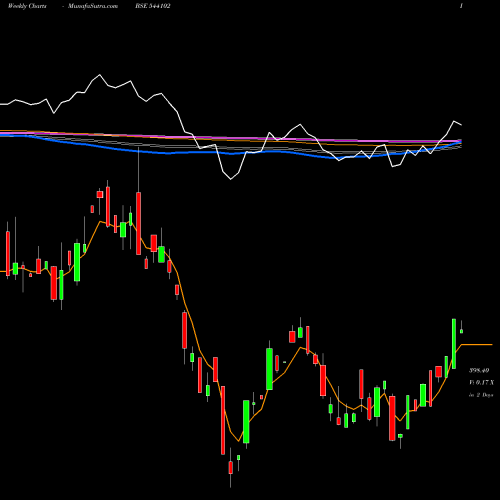Click the 'MunafaSutra.com' label
Viewport: 500px width, 500px height.
(93, 6)
